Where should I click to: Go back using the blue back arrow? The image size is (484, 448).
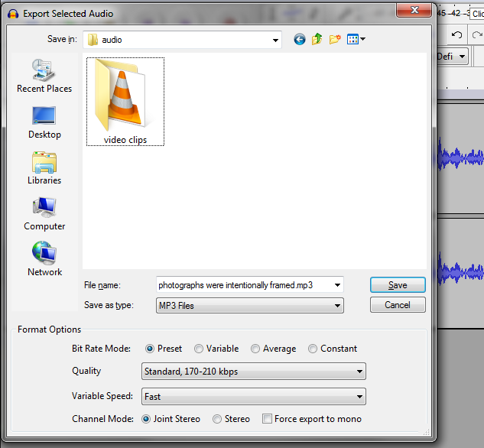pyautogui.click(x=300, y=40)
